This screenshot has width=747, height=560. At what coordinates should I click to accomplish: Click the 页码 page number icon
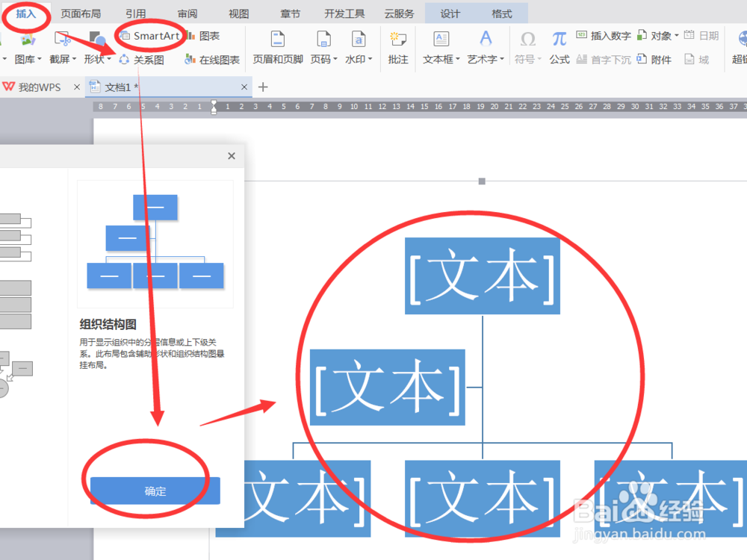[324, 39]
